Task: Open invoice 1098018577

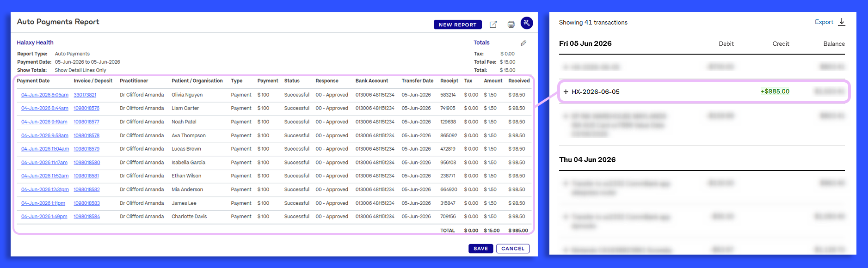Action: tap(86, 122)
